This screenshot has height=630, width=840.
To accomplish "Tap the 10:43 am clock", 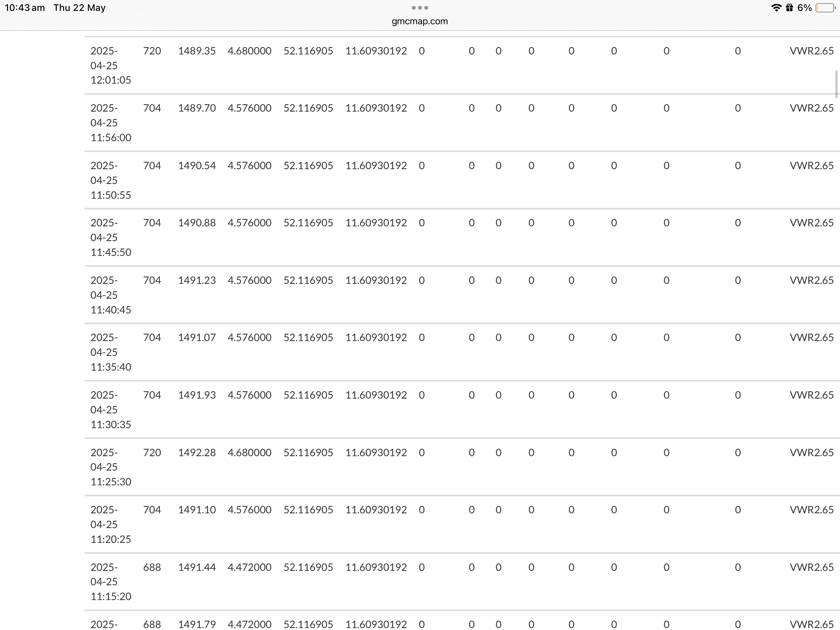I will pos(25,8).
